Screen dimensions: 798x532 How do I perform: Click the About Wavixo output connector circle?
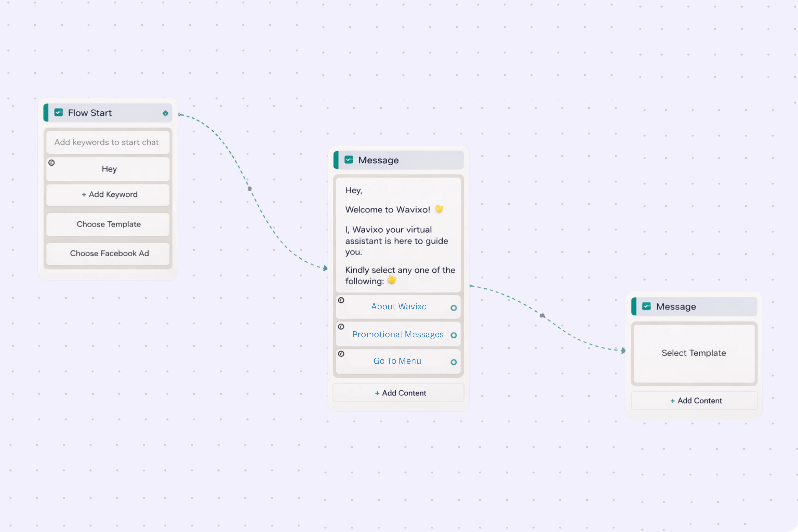coord(454,308)
